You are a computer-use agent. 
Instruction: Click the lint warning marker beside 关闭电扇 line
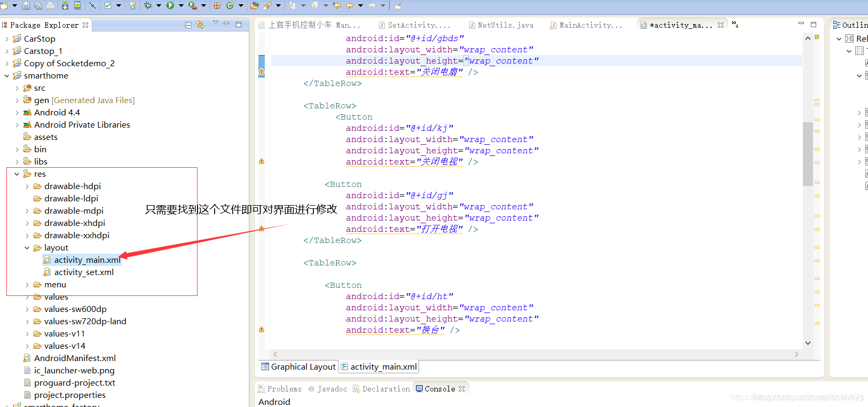point(262,72)
